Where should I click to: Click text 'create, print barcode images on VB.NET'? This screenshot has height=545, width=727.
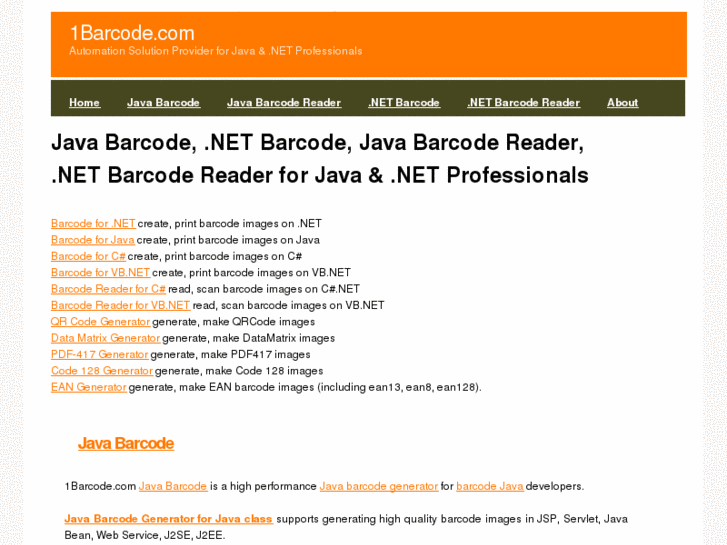[251, 272]
